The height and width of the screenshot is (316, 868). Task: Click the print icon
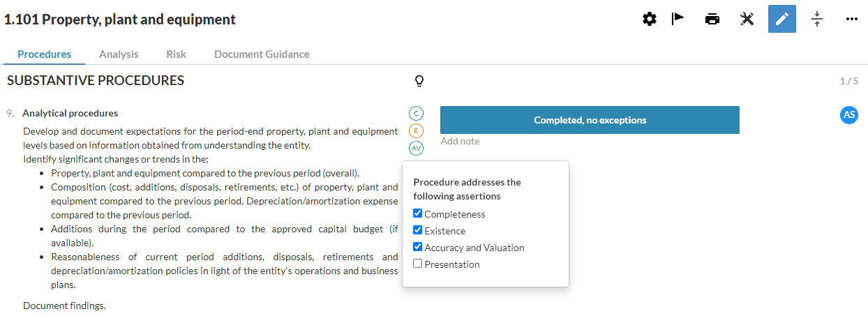[712, 20]
